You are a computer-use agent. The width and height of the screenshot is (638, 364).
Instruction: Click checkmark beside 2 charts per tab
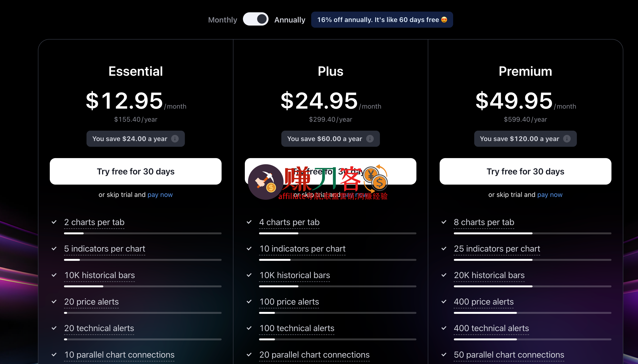pos(54,222)
